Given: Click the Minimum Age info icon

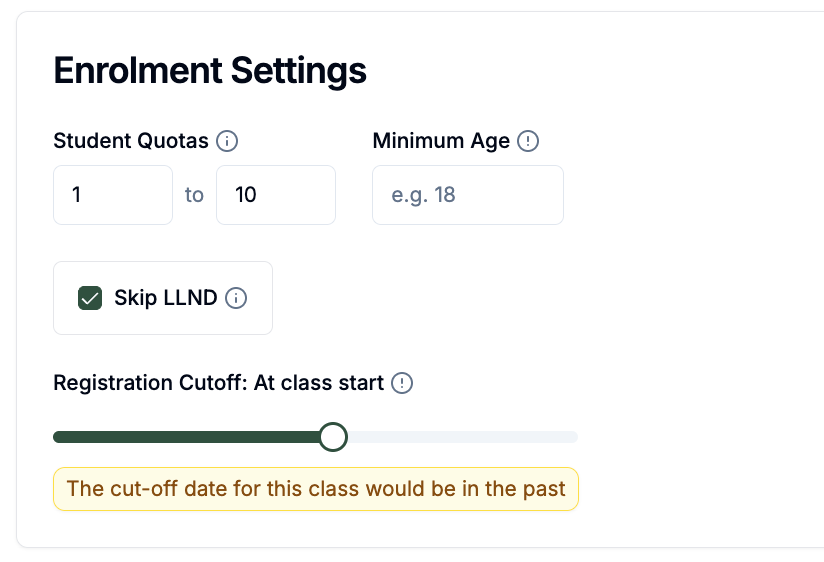Looking at the screenshot, I should 528,141.
